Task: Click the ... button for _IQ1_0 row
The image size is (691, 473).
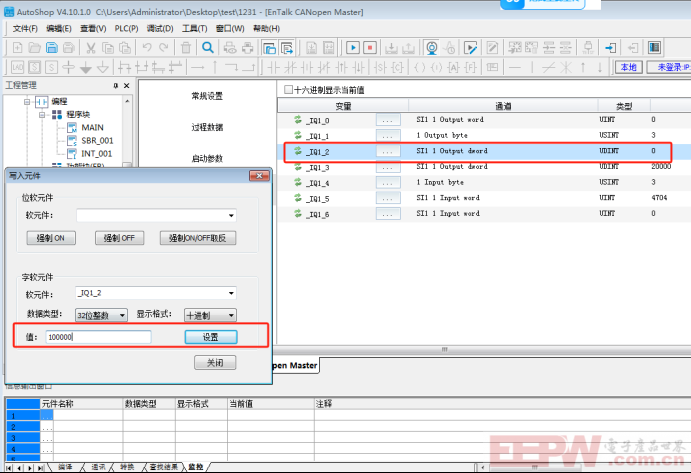Action: (388, 120)
